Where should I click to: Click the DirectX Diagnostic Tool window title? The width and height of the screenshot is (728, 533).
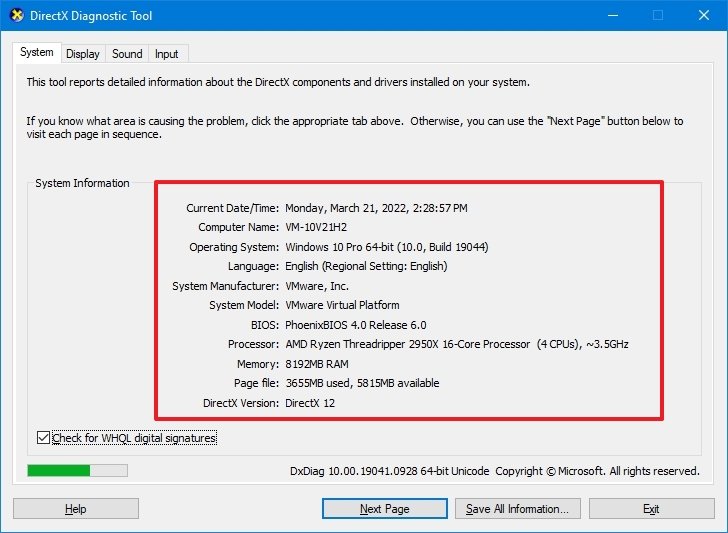[x=91, y=16]
